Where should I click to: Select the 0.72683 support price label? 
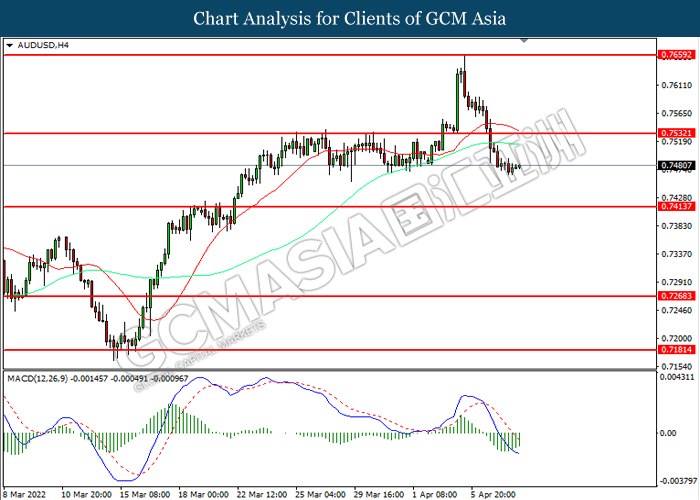coord(676,296)
